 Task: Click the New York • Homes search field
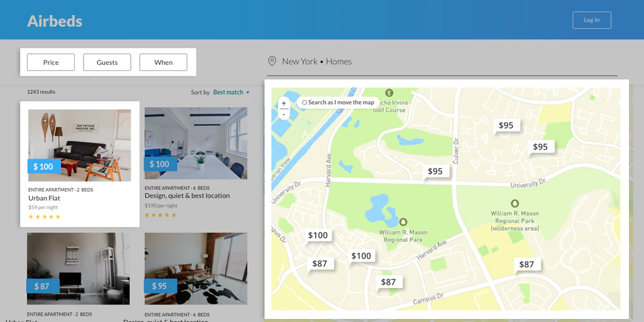(x=442, y=62)
